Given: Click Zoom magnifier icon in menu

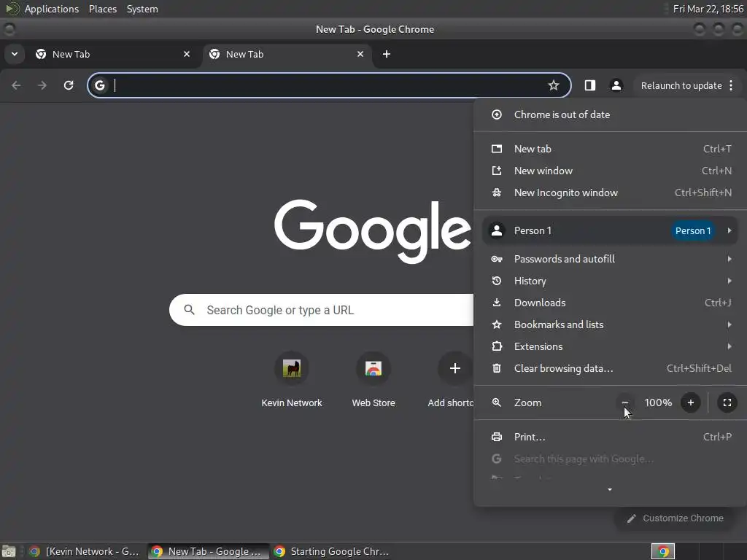Looking at the screenshot, I should click(496, 402).
